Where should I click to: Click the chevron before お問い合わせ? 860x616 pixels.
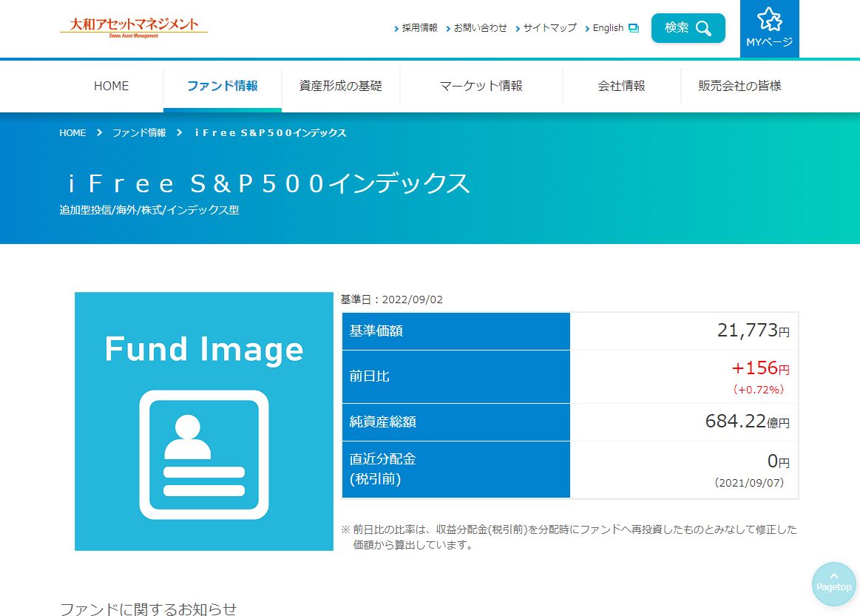448,29
